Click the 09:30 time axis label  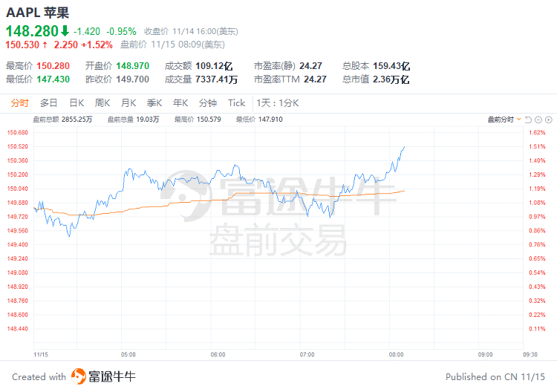(530, 354)
